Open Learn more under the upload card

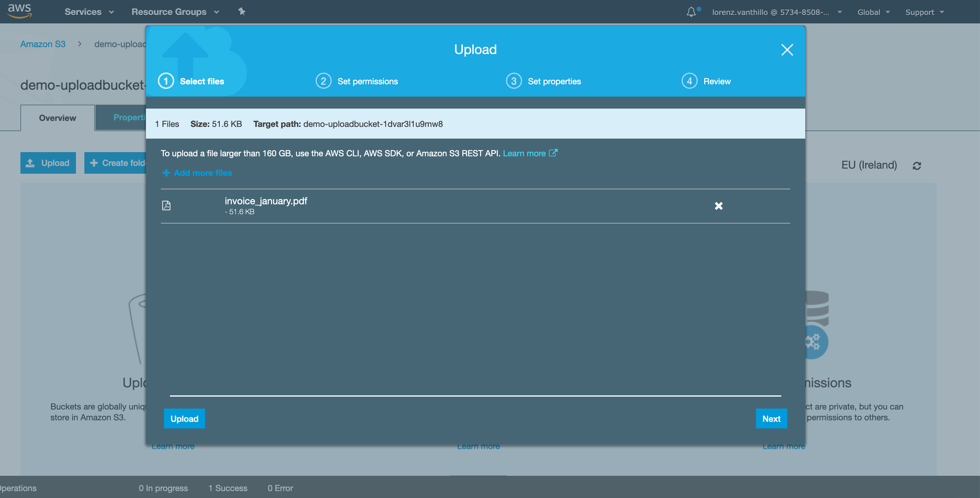point(173,447)
